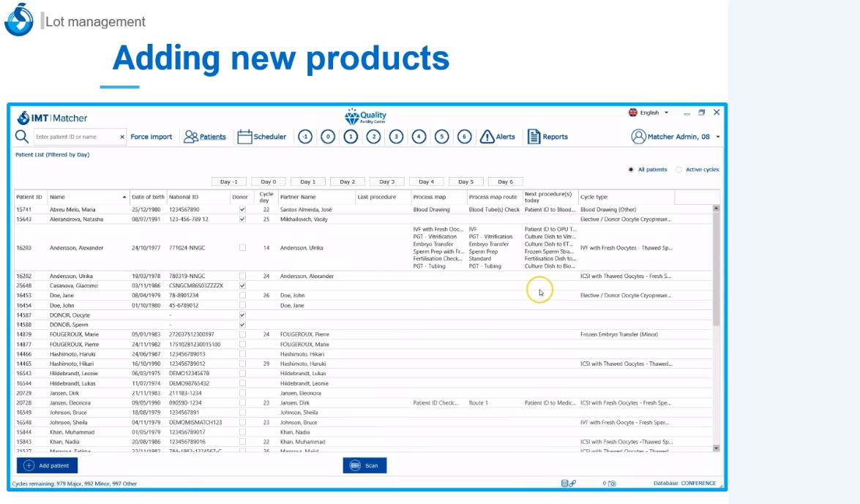Select the Day 4 filter tab

[426, 182]
